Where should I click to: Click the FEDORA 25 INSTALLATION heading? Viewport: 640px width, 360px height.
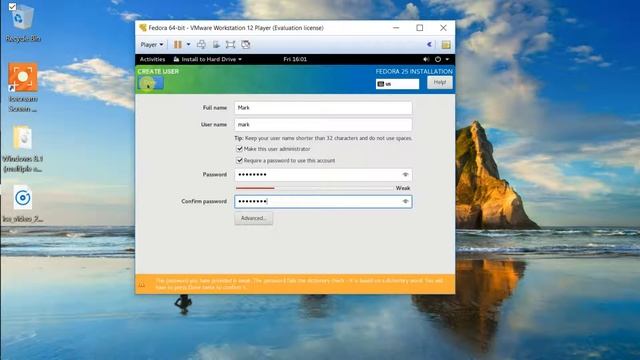pyautogui.click(x=414, y=71)
